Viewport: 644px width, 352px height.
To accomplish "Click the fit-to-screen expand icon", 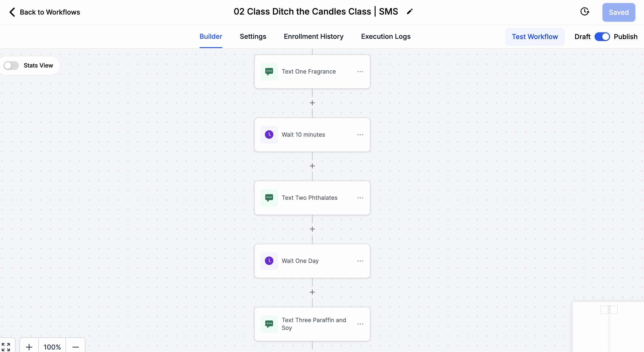I will click(6, 347).
